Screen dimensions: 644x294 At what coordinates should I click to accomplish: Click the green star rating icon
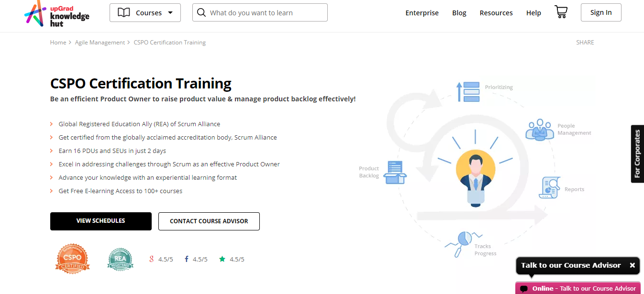click(222, 259)
